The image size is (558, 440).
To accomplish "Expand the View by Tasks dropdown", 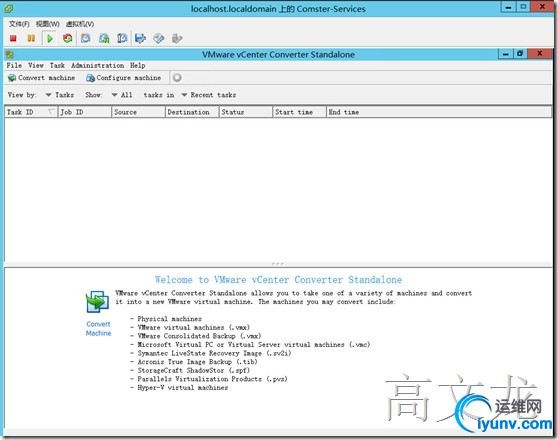I will click(60, 95).
